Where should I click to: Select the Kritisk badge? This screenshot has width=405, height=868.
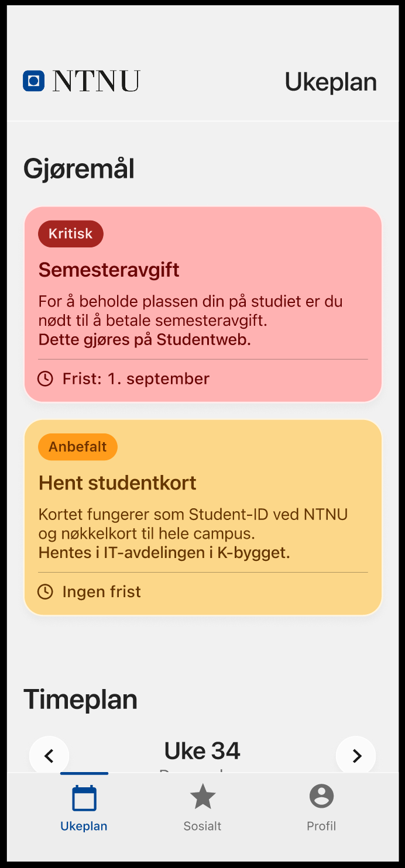71,234
